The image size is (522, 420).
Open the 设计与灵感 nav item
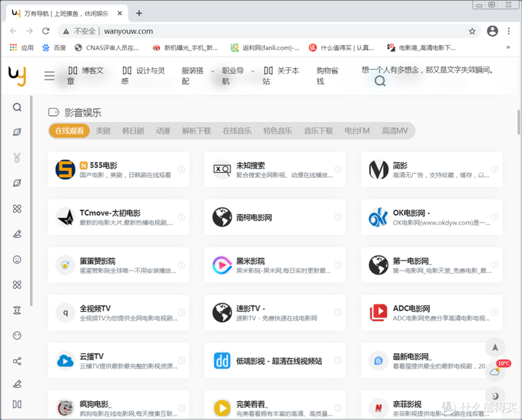143,76
